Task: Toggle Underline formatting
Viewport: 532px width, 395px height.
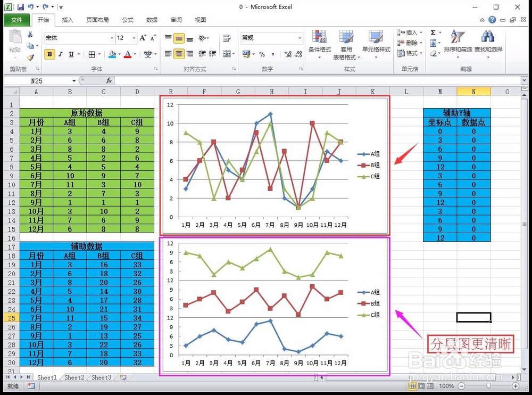Action: tap(71, 54)
